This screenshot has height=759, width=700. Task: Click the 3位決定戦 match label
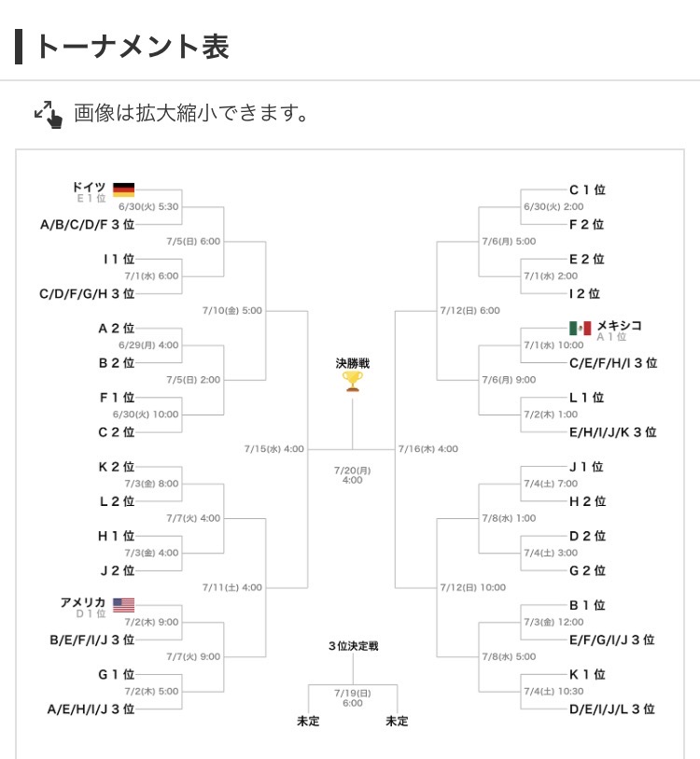pyautogui.click(x=353, y=646)
